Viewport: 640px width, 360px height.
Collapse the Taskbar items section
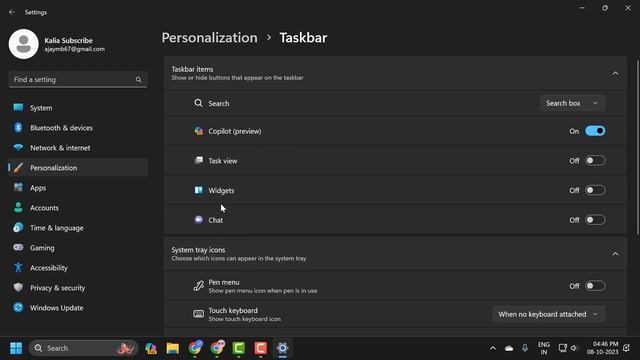pos(615,73)
